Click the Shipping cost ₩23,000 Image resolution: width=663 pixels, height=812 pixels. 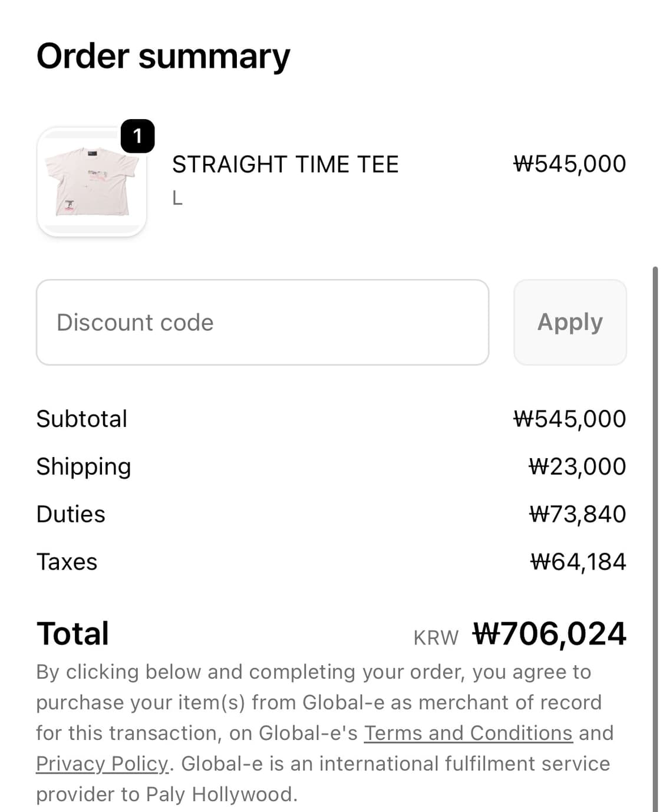(577, 466)
